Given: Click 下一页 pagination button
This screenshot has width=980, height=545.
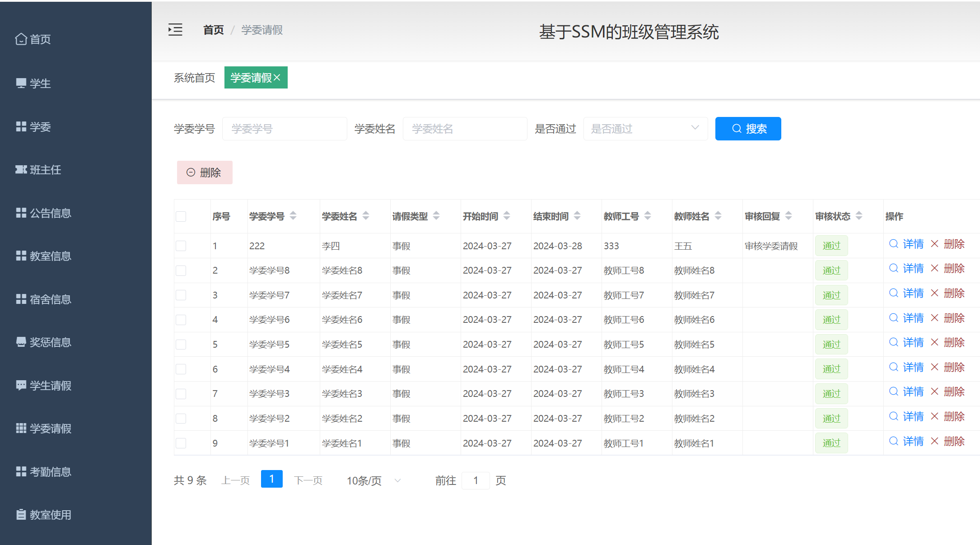Looking at the screenshot, I should (308, 480).
